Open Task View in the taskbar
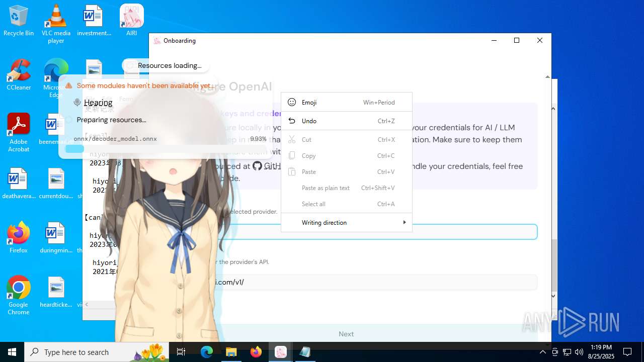 click(181, 352)
